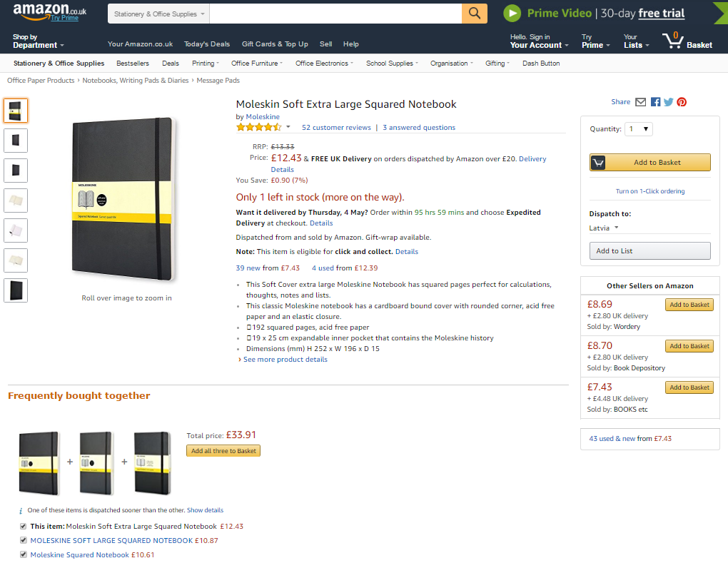
Task: Expand the star rating breakdown arrow
Action: pos(288,127)
